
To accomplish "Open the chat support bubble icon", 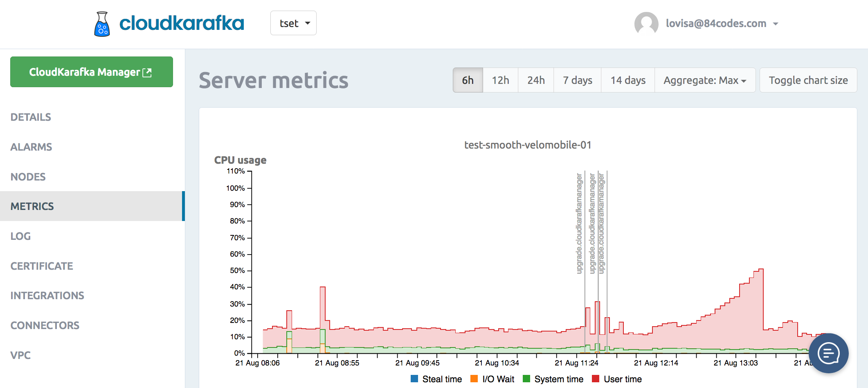I will tap(829, 353).
